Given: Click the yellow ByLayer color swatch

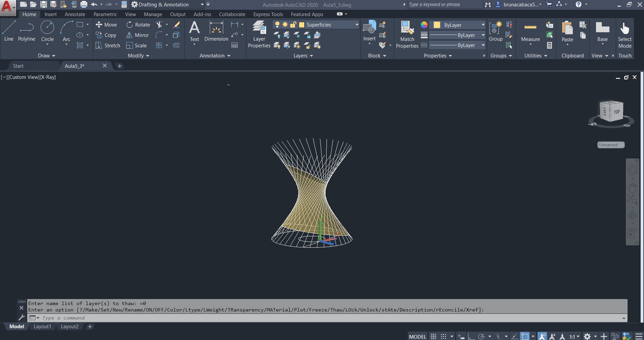Looking at the screenshot, I should 437,25.
